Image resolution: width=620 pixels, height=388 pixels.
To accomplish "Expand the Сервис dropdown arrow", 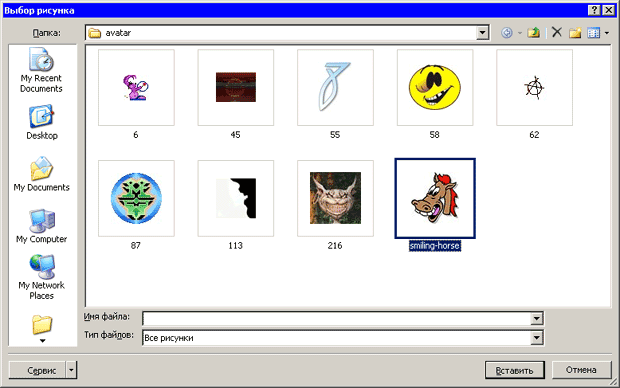I will point(72,370).
